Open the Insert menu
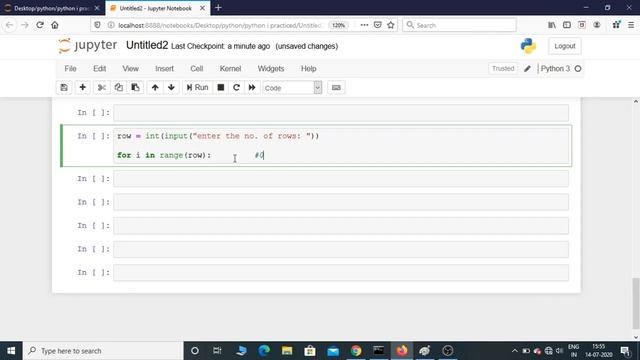640x360 pixels. pyautogui.click(x=164, y=69)
